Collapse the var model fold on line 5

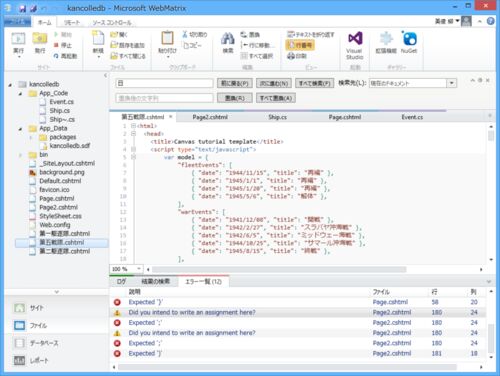click(x=133, y=157)
